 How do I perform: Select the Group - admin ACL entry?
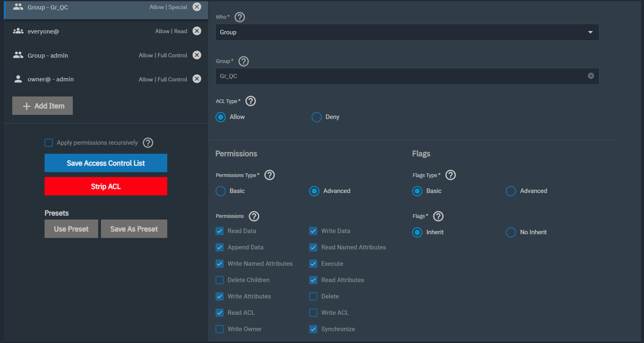tap(106, 55)
